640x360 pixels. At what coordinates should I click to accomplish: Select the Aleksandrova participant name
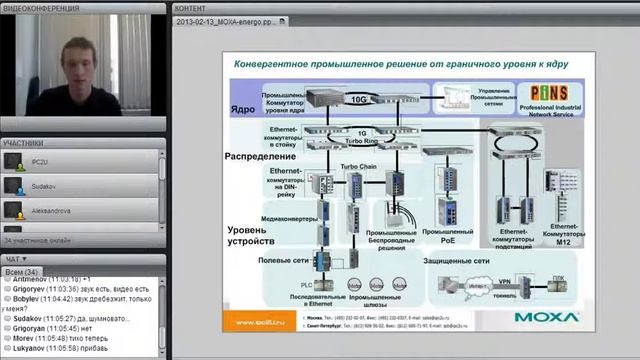click(x=51, y=211)
